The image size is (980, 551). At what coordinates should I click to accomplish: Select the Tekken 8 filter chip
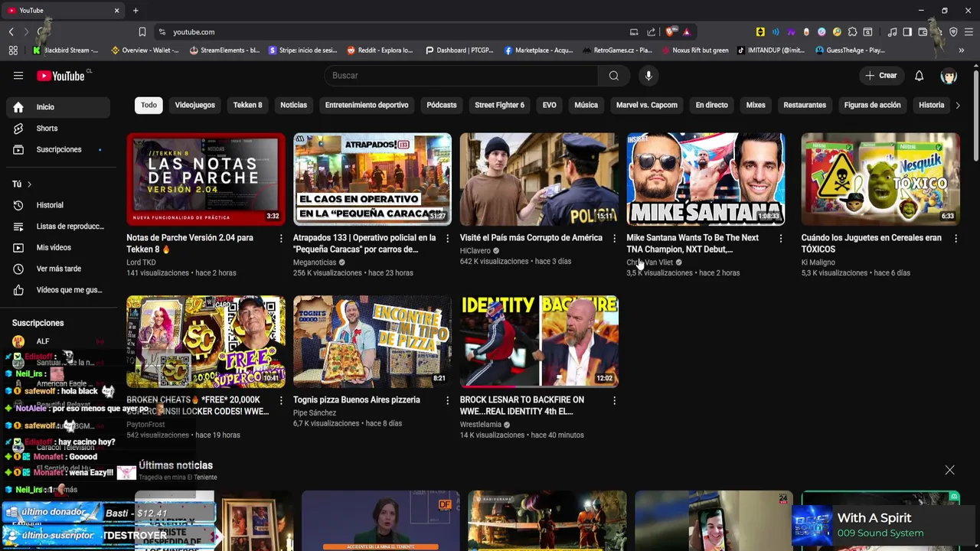click(x=247, y=106)
